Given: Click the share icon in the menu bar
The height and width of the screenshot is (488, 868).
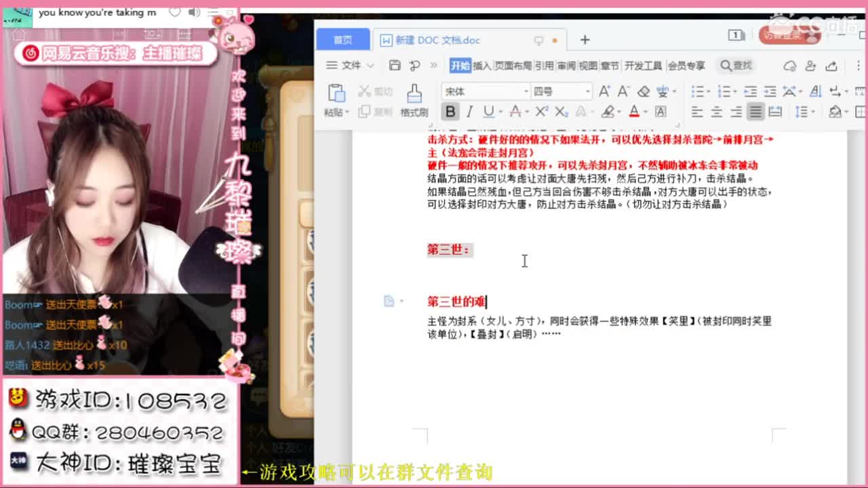Looking at the screenshot, I should 831,66.
